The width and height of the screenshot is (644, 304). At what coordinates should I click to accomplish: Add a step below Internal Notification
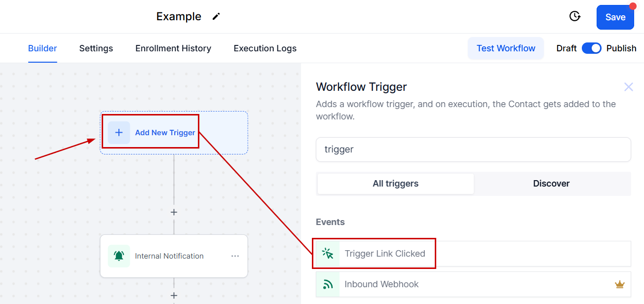pos(174,296)
